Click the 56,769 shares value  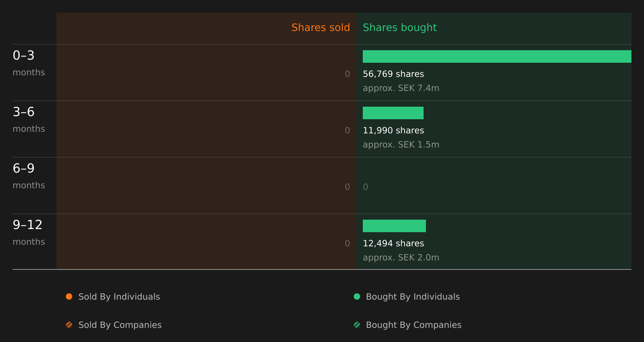click(393, 74)
